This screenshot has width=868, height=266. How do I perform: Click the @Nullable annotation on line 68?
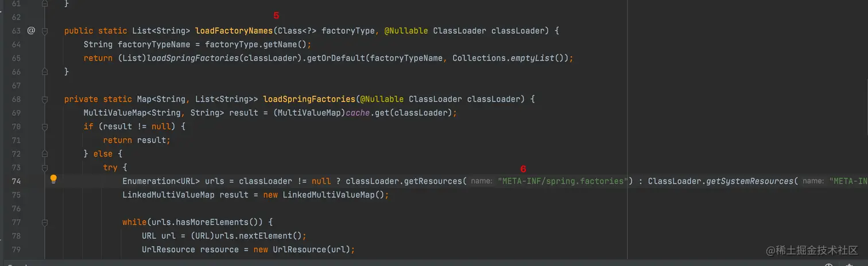point(382,99)
